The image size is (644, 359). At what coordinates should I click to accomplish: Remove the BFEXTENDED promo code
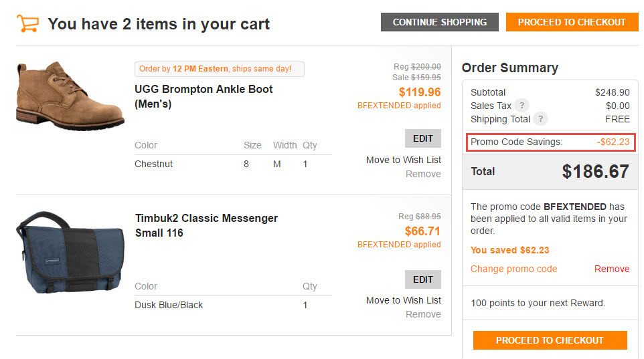tap(612, 269)
